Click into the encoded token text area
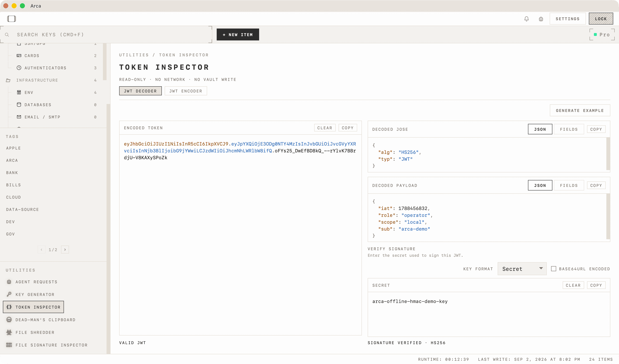 pyautogui.click(x=240, y=235)
